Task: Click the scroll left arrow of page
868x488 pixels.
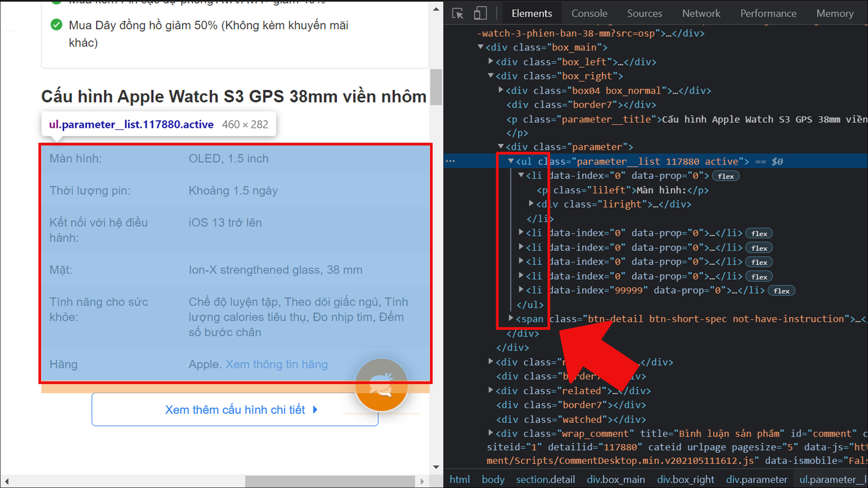Action: (6, 481)
